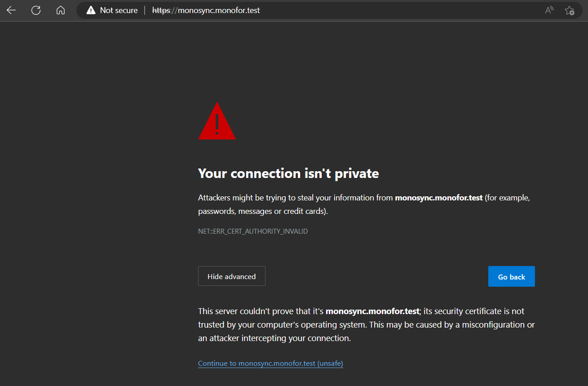588x386 pixels.
Task: Click the browser back arrow
Action: coord(11,10)
